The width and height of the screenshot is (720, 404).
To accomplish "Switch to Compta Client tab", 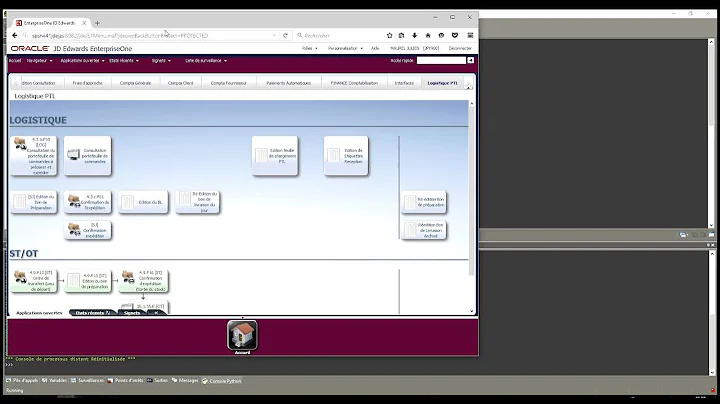I will (180, 83).
